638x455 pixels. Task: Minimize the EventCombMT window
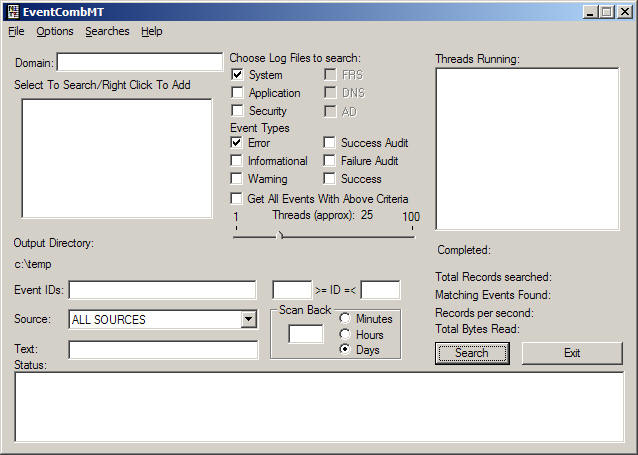pos(590,12)
